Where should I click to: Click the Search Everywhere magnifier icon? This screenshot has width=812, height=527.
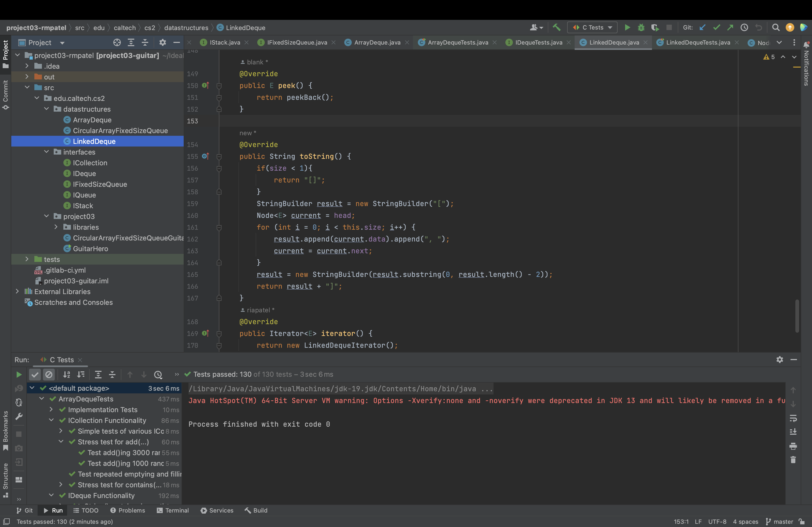[775, 27]
